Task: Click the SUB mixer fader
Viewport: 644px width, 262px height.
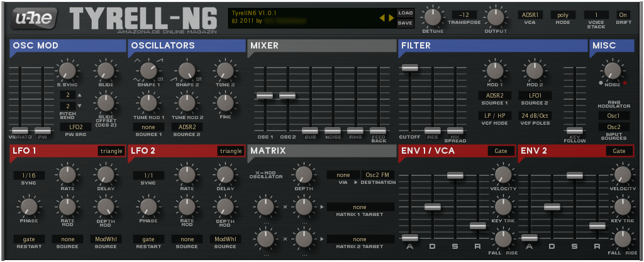Action: [x=309, y=131]
